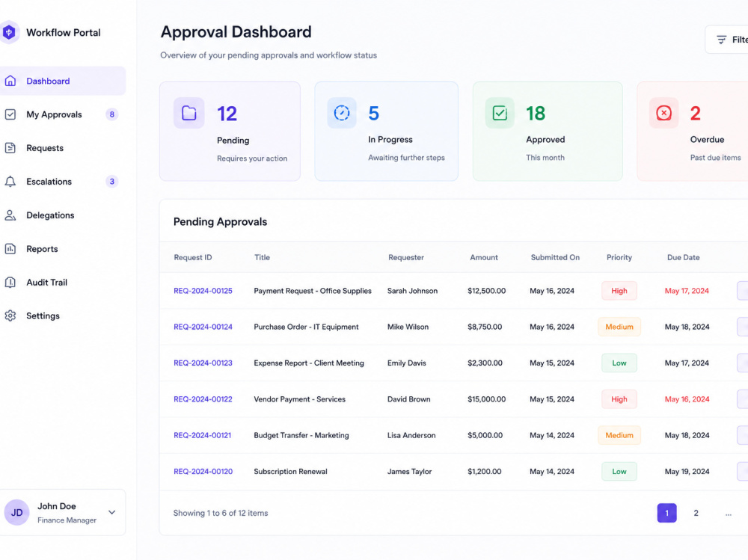
Task: Open request REQ-2024-00121
Action: point(202,435)
